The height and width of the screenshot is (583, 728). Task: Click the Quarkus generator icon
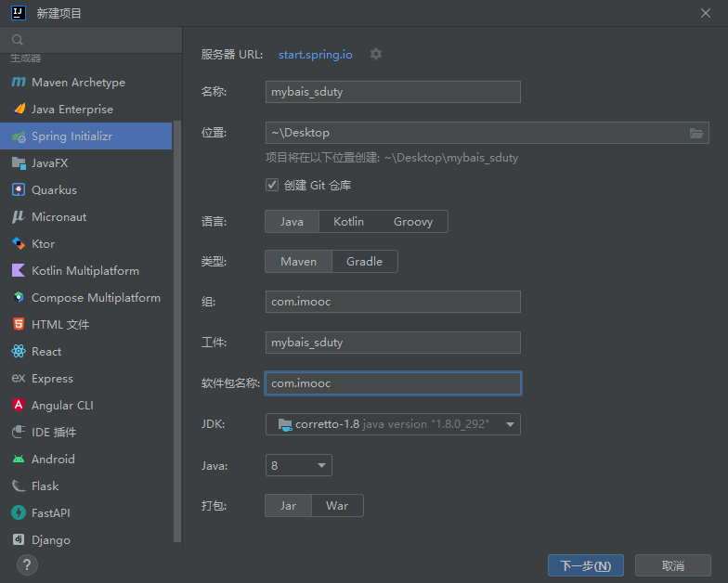pyautogui.click(x=19, y=189)
